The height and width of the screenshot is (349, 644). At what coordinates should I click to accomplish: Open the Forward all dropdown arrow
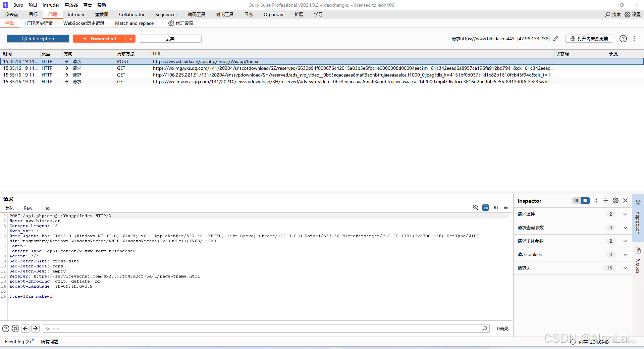point(130,39)
